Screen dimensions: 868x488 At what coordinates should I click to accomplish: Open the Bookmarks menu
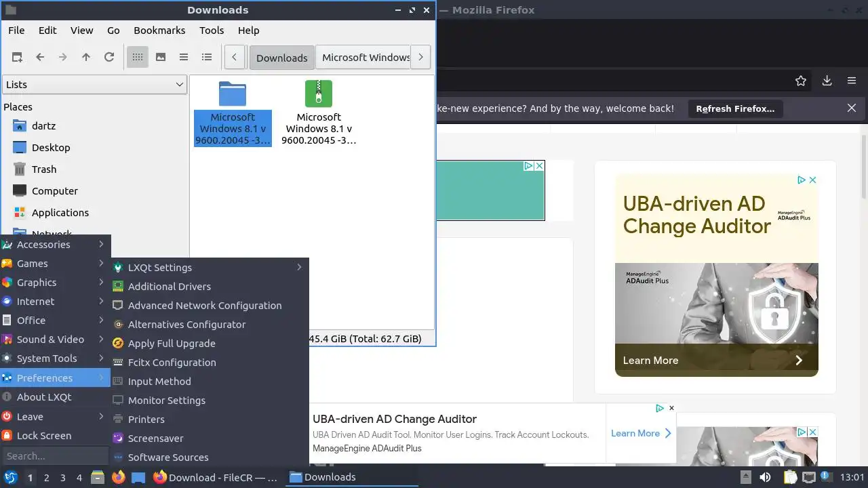coord(159,30)
